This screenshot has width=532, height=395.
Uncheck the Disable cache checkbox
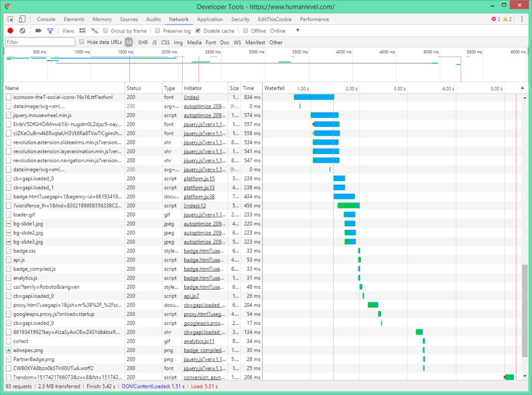click(198, 31)
